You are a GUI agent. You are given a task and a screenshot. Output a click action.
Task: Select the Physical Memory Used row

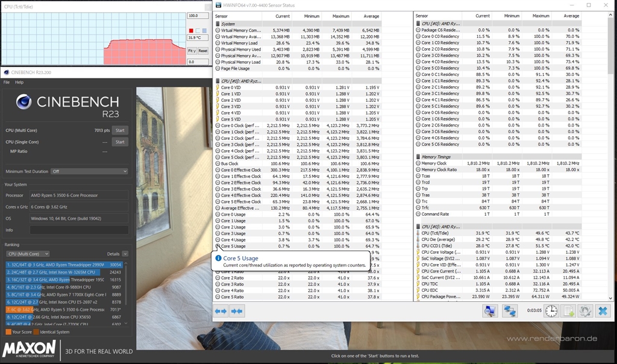tap(298, 49)
